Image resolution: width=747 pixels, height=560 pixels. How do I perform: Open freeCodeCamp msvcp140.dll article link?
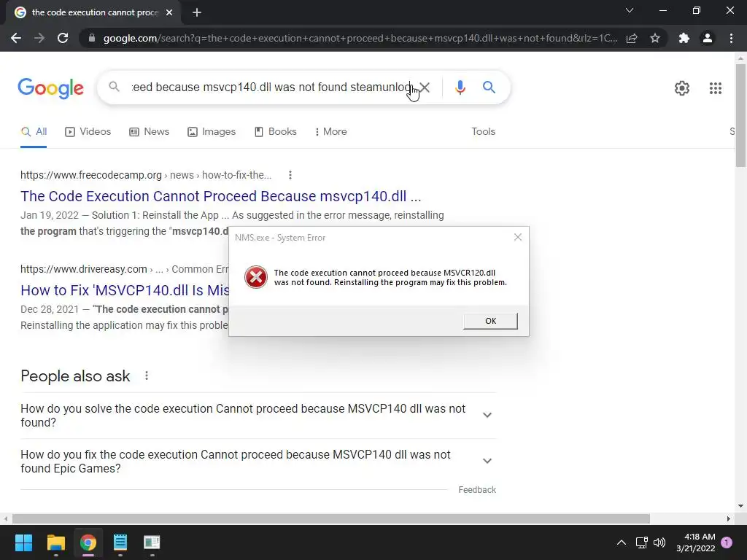[x=220, y=196]
